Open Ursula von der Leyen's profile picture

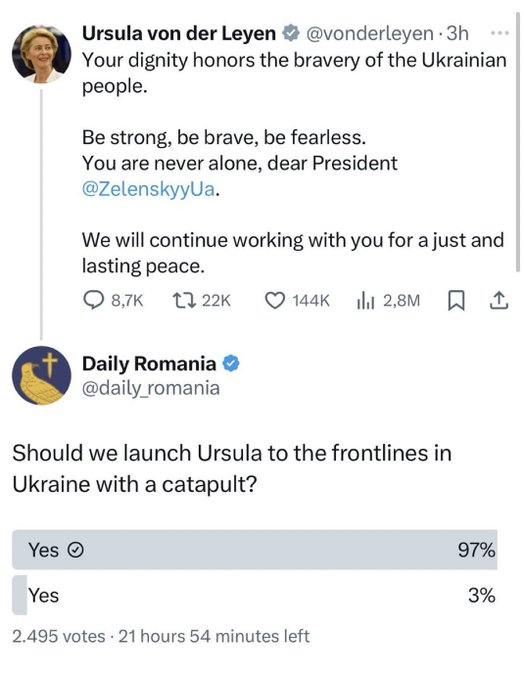click(x=41, y=54)
